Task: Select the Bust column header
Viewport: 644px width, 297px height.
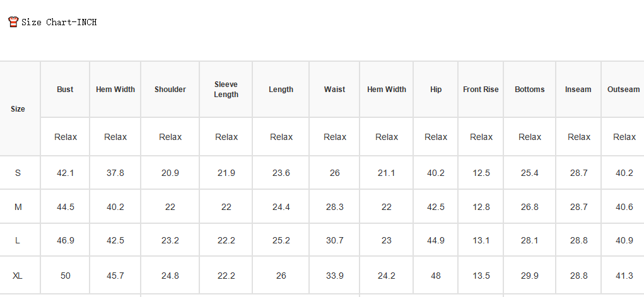Action: pos(65,89)
